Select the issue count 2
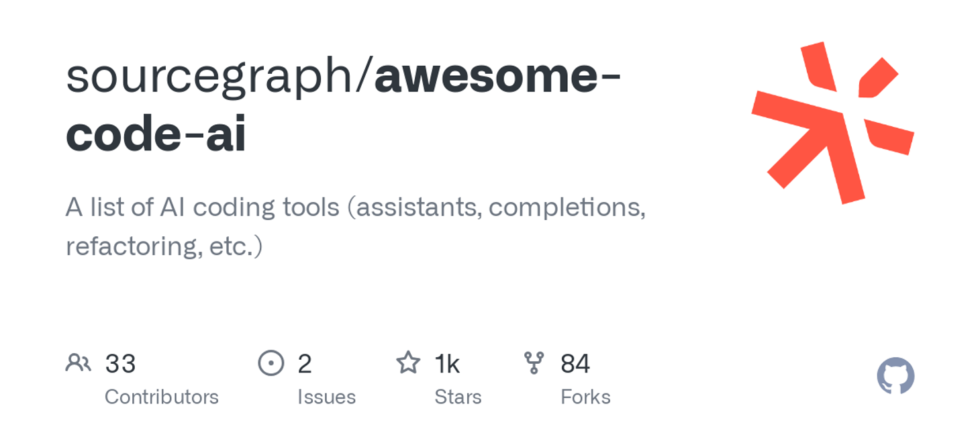 point(305,364)
